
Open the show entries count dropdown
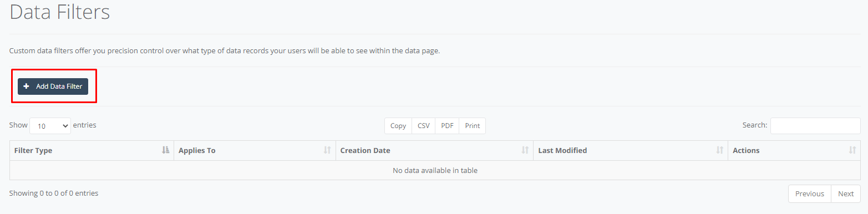tap(50, 126)
